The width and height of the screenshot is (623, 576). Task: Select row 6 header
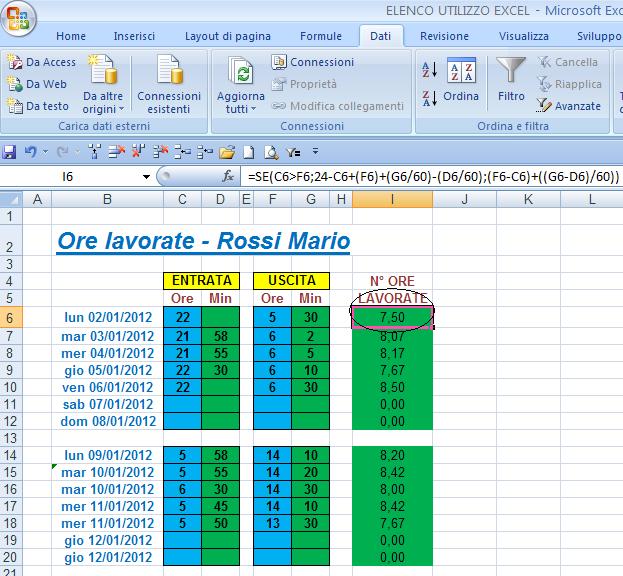tap(11, 317)
